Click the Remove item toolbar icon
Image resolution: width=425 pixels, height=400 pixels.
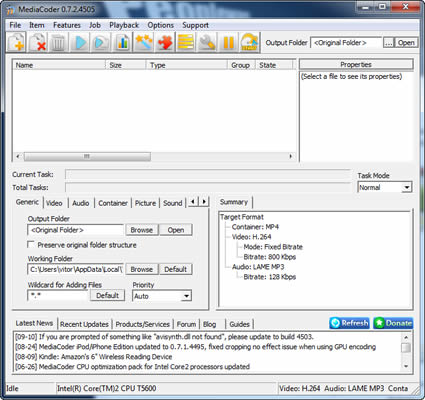37,42
